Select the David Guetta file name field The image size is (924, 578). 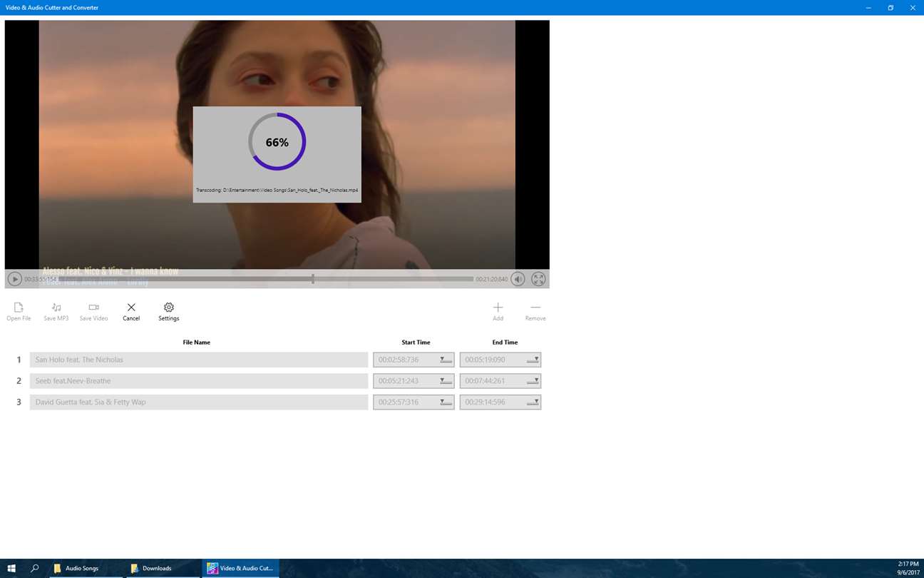tap(199, 402)
